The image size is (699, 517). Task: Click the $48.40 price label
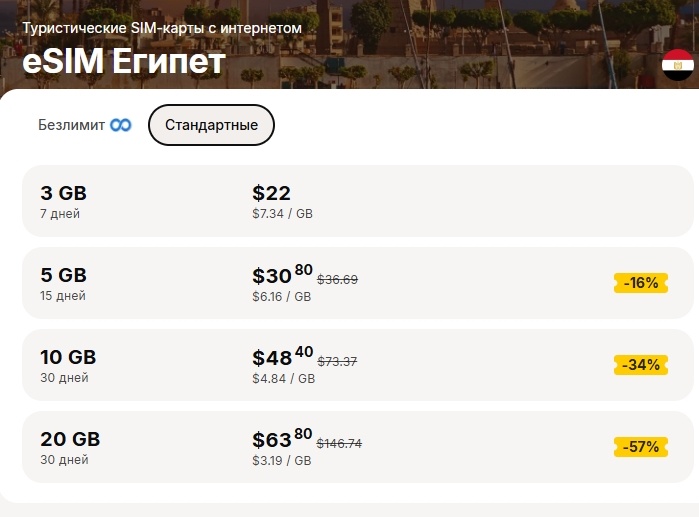(x=283, y=356)
